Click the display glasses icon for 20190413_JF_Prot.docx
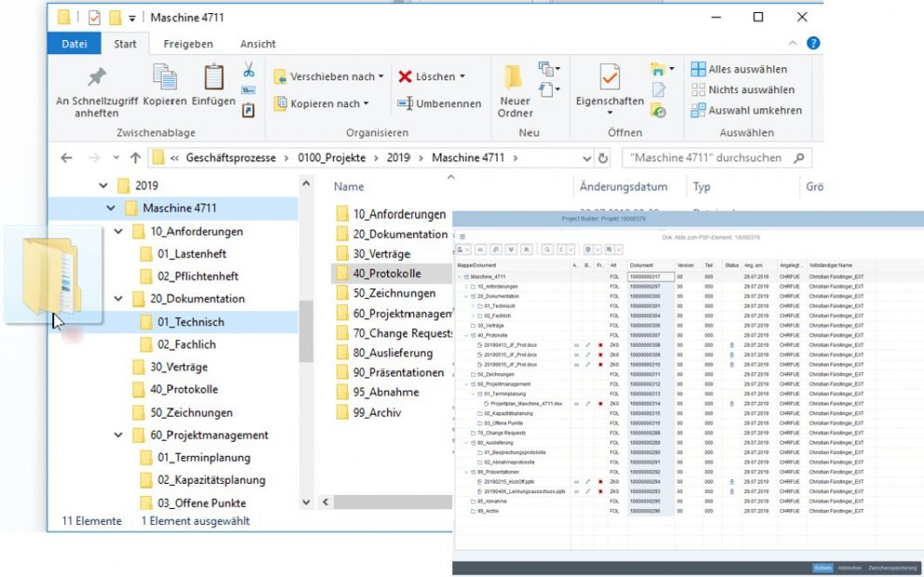The width and height of the screenshot is (924, 577). tap(575, 346)
